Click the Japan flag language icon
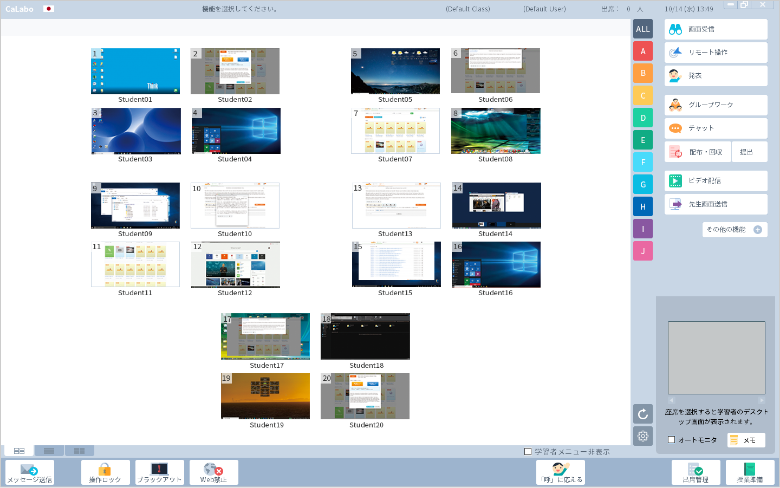Viewport: 780px width, 488px height. [x=48, y=8]
